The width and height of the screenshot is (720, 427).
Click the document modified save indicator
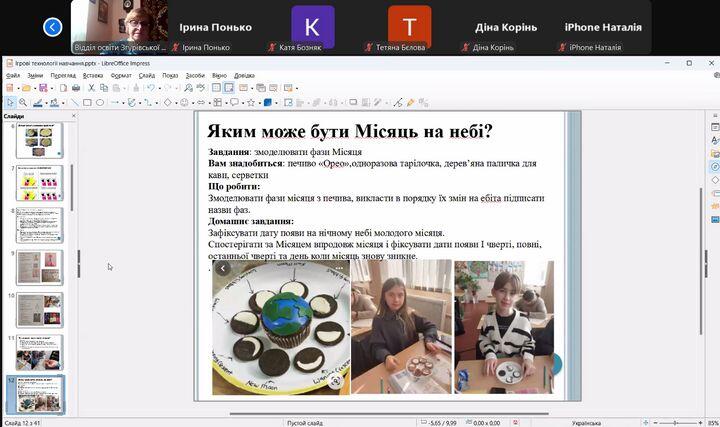click(515, 422)
